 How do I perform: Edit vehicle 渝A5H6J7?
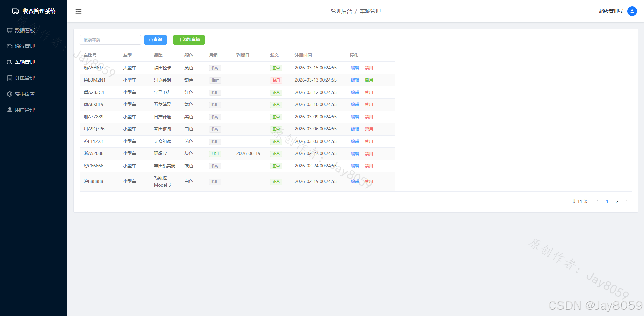(355, 68)
